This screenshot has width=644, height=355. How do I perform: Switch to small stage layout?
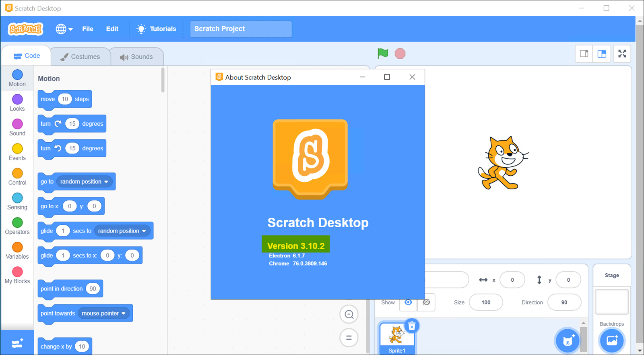click(584, 54)
